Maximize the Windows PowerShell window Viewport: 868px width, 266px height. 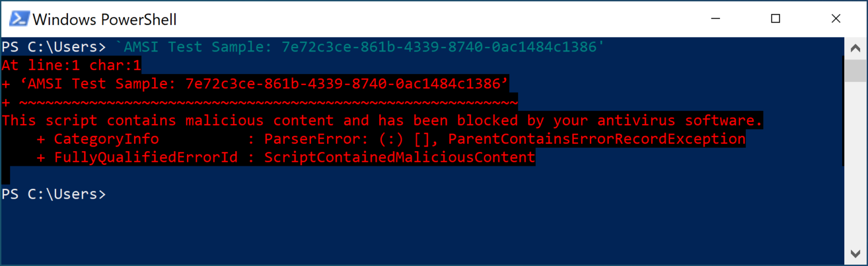click(x=775, y=19)
